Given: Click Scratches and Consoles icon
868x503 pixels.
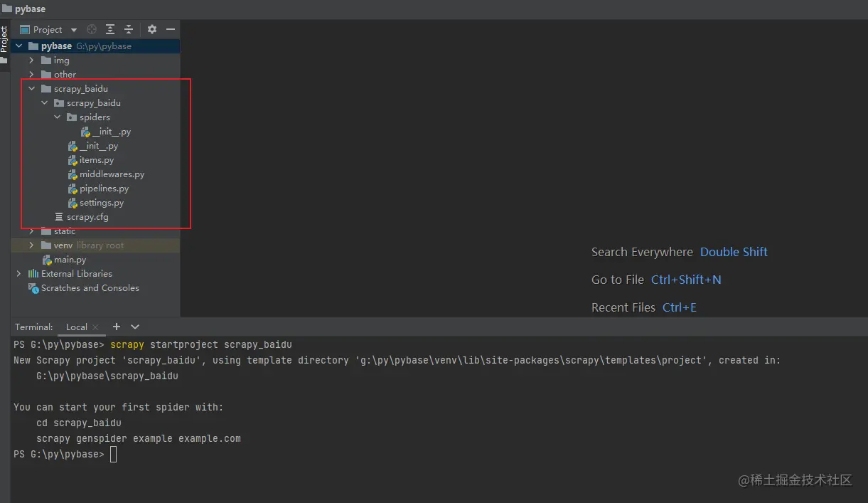Looking at the screenshot, I should (x=33, y=288).
